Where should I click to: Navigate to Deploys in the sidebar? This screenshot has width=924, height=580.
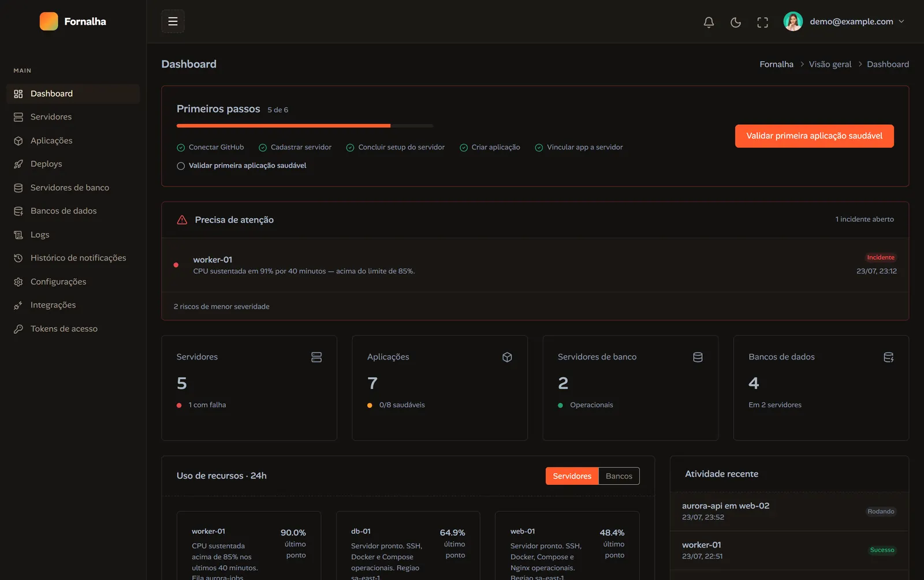[x=73, y=164]
